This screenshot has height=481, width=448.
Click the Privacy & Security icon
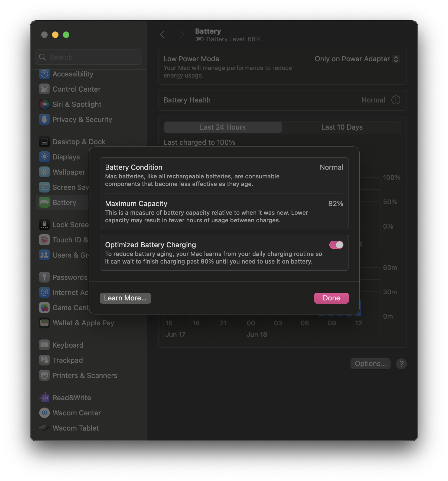(44, 119)
